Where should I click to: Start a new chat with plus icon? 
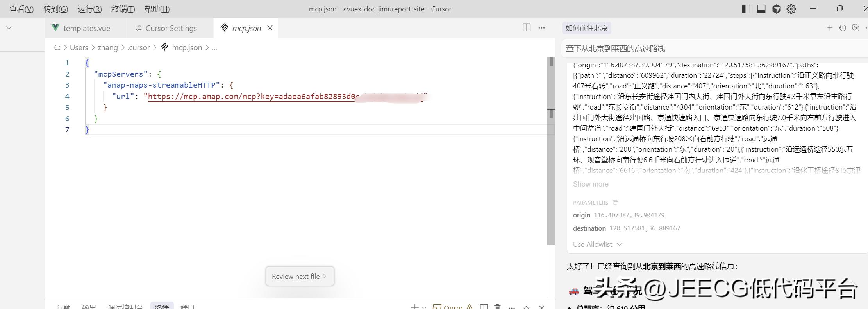tap(830, 28)
